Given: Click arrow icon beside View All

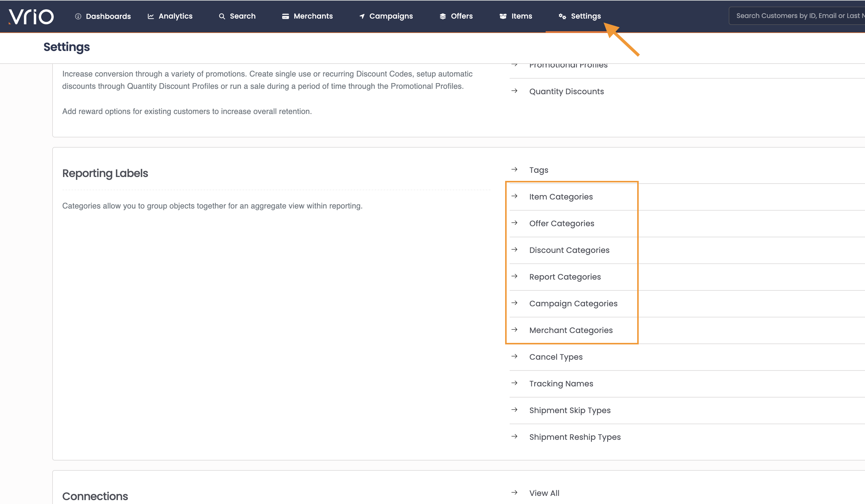Looking at the screenshot, I should click(x=514, y=493).
